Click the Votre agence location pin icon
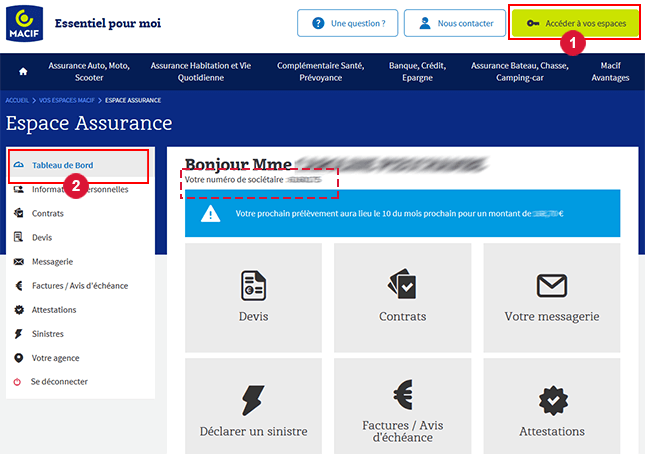Viewport: 645px width, 454px height. 19,358
